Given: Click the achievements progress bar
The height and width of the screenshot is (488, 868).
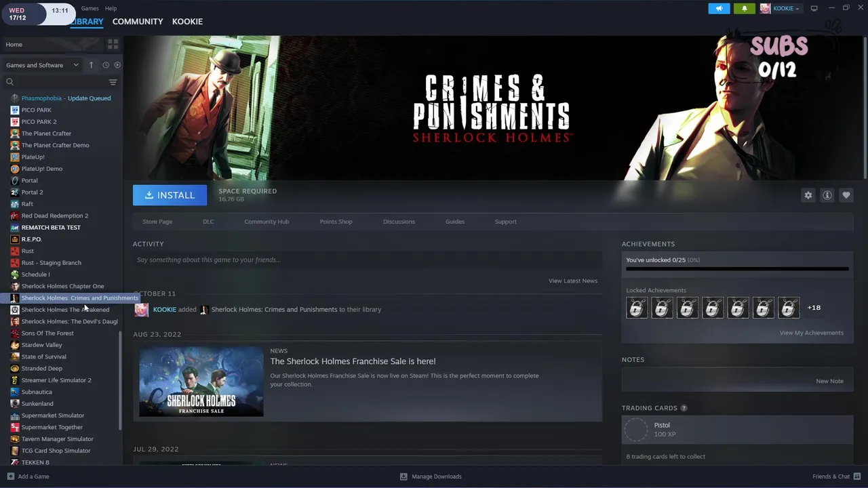Looking at the screenshot, I should [737, 269].
